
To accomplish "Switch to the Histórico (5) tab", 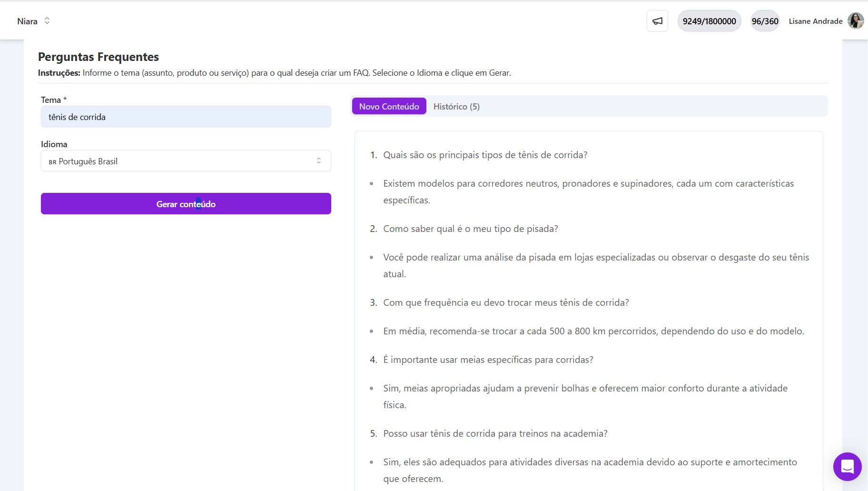I will pyautogui.click(x=456, y=106).
